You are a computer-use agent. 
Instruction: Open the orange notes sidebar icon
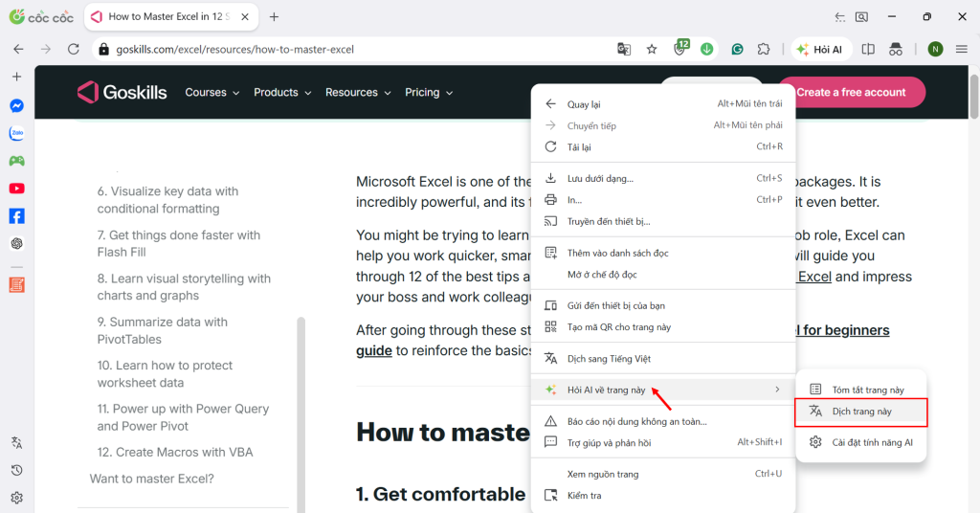click(17, 285)
